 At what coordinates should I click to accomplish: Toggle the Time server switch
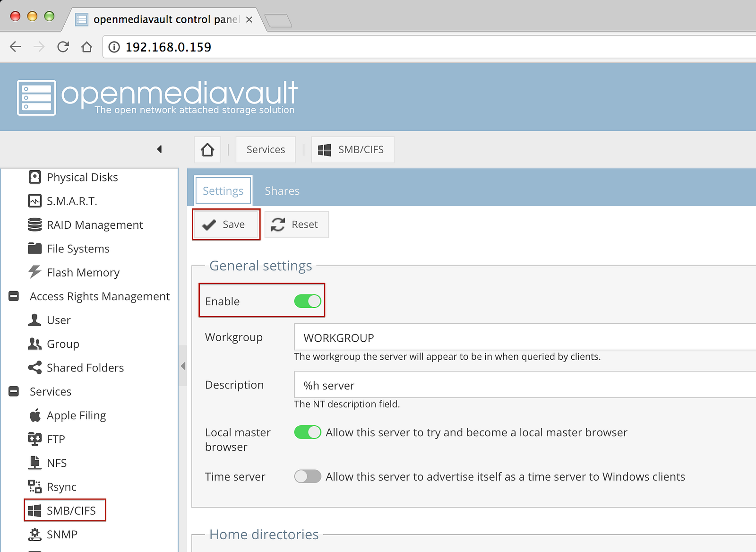click(308, 476)
